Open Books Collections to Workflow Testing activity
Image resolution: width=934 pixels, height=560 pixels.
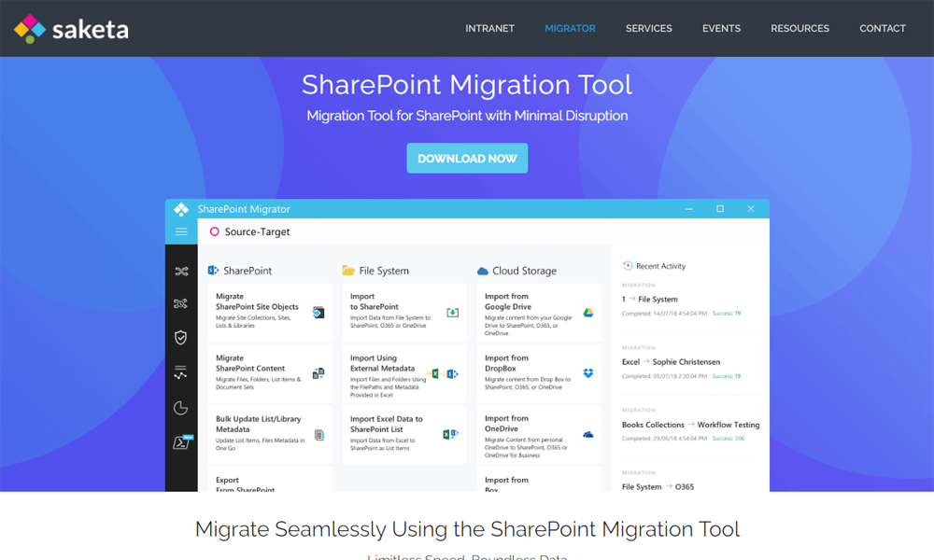click(690, 425)
